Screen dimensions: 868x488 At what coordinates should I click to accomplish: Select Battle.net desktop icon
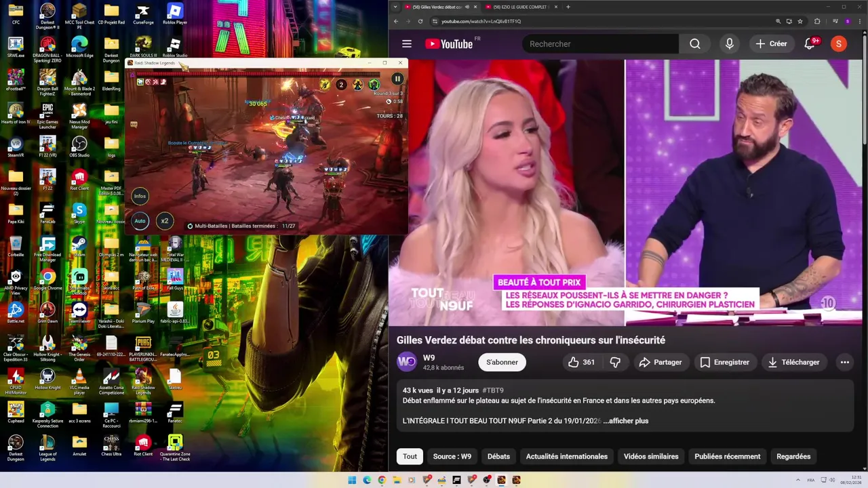[16, 313]
